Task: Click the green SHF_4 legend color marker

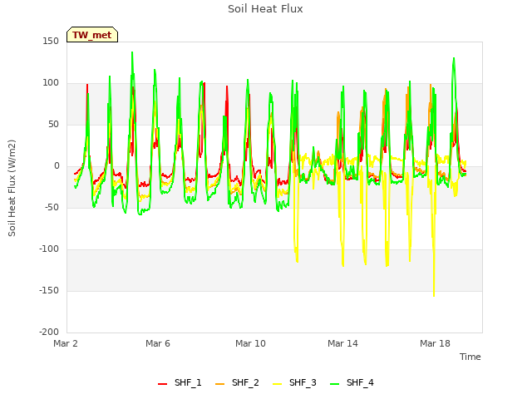Action: click(334, 384)
